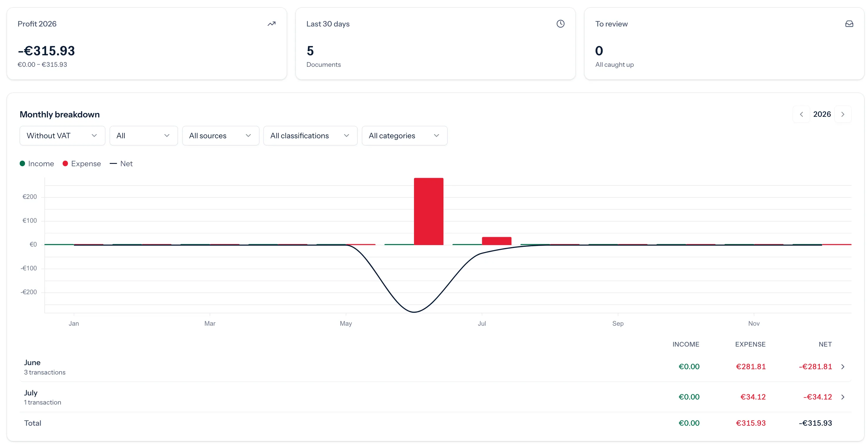Click the INCOME column header
This screenshot has height=446, width=868.
click(686, 344)
